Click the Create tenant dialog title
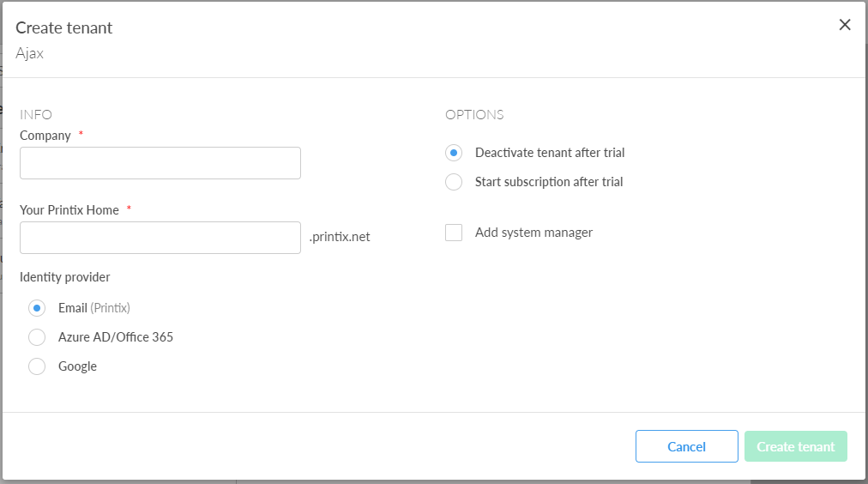868x484 pixels. coord(64,27)
